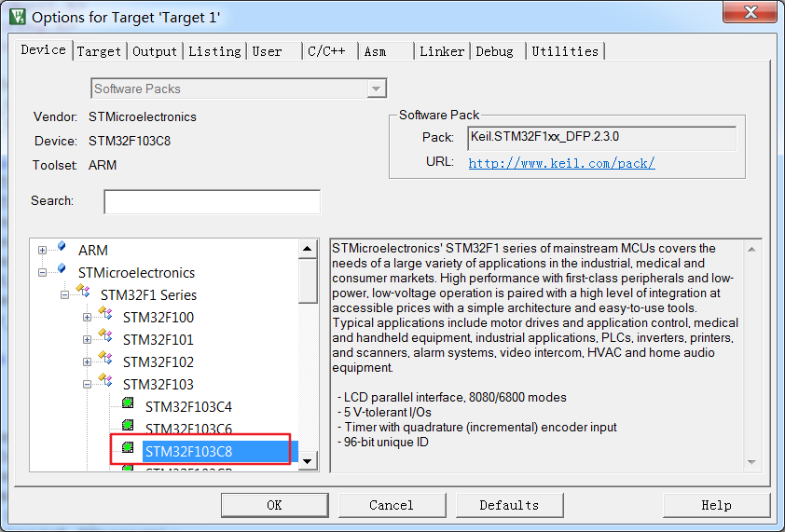785x532 pixels.
Task: Click the STM32F103C8 chip icon
Action: (x=128, y=447)
